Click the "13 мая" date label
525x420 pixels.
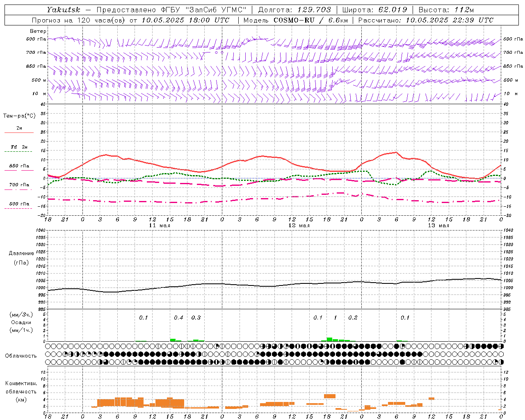click(438, 226)
